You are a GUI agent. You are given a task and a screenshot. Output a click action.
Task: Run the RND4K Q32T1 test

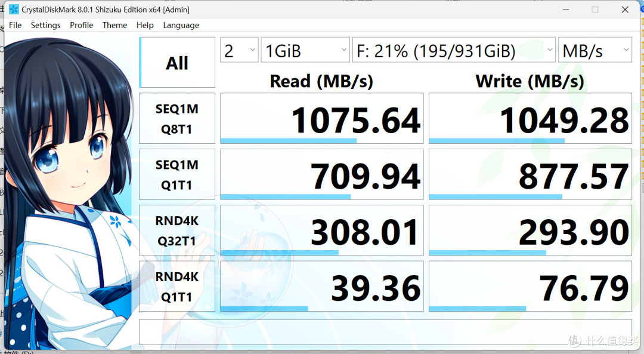tap(177, 230)
